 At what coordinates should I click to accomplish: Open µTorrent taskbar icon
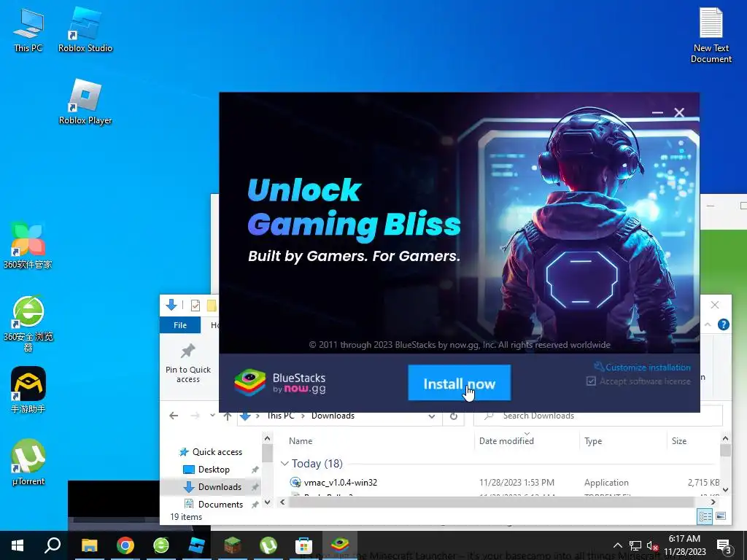coord(268,545)
